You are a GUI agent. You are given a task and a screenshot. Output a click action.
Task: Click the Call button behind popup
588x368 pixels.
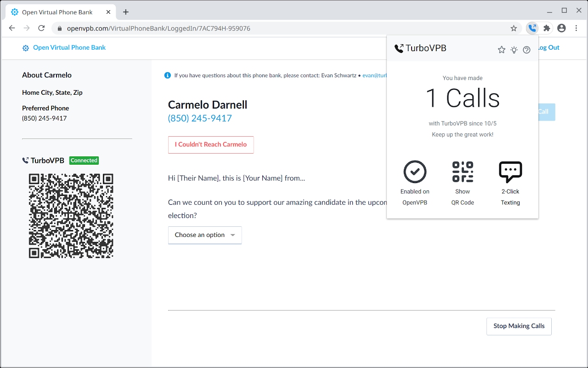(547, 112)
